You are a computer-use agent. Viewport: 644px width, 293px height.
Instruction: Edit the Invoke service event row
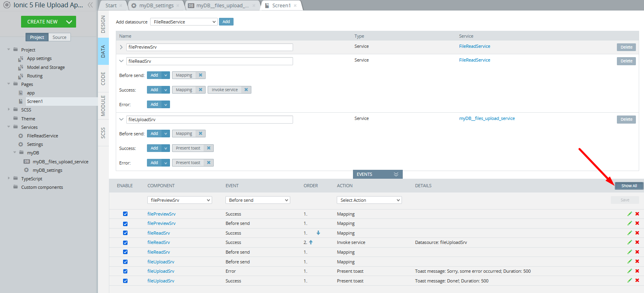[x=630, y=242]
